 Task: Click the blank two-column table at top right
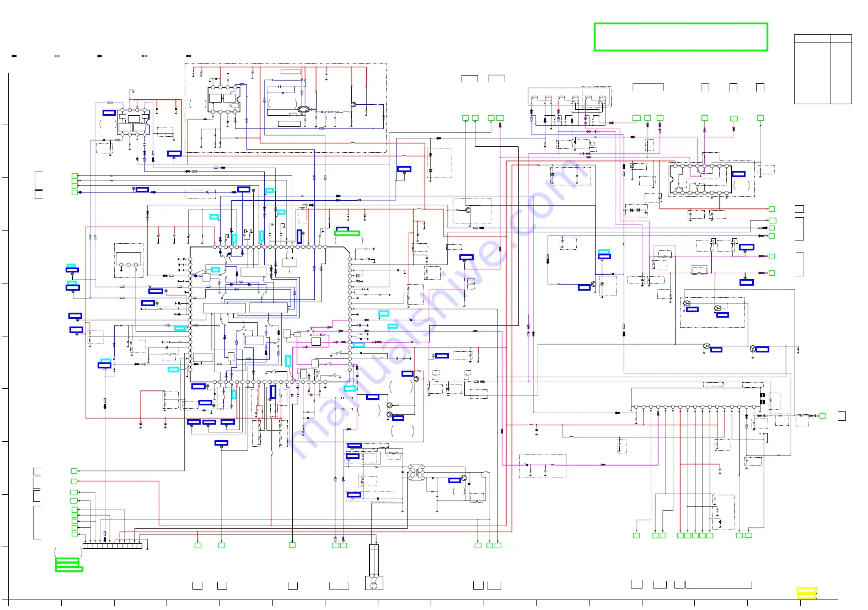tap(823, 69)
